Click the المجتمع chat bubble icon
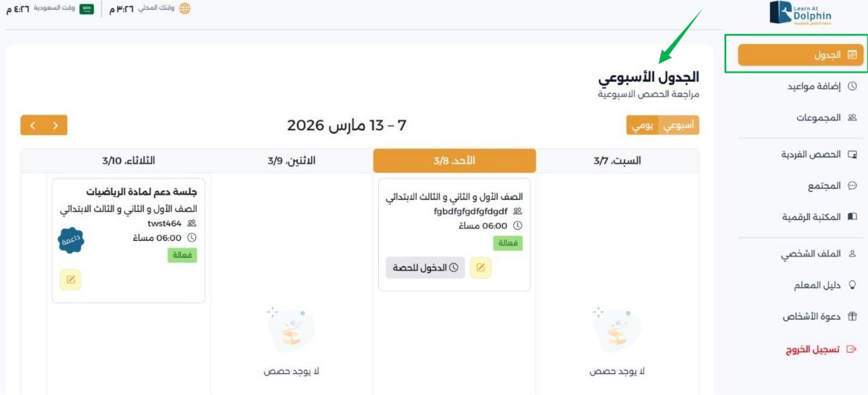Viewport: 868px width, 395px height. click(x=852, y=186)
